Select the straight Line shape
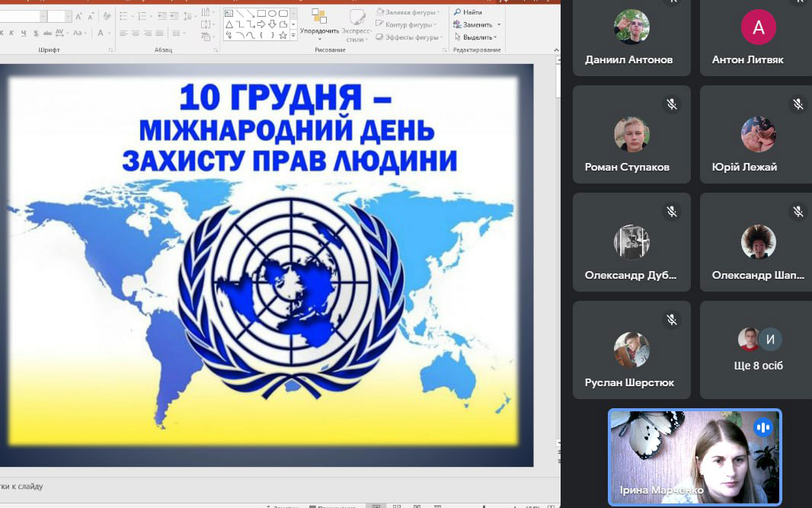Viewport: 812px width, 508px height. point(239,14)
